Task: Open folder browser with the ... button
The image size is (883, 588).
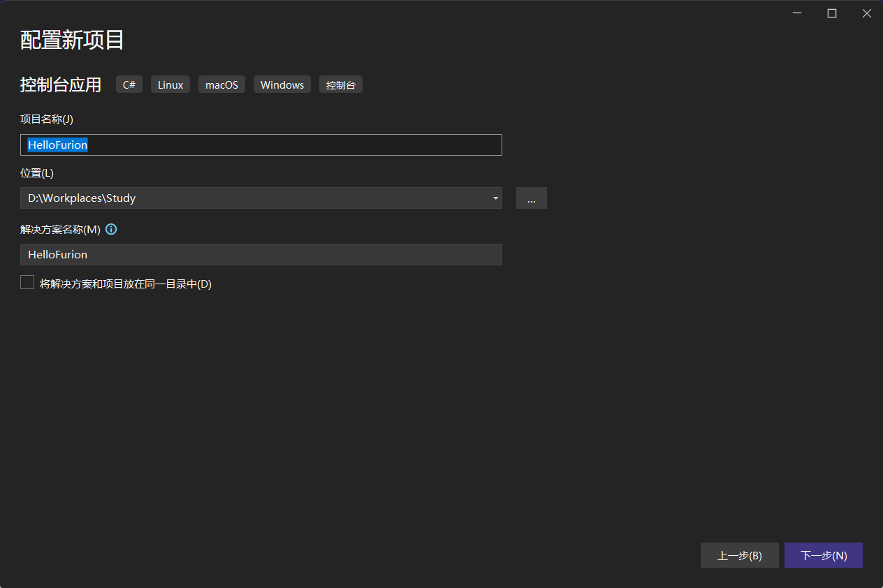Action: 531,198
